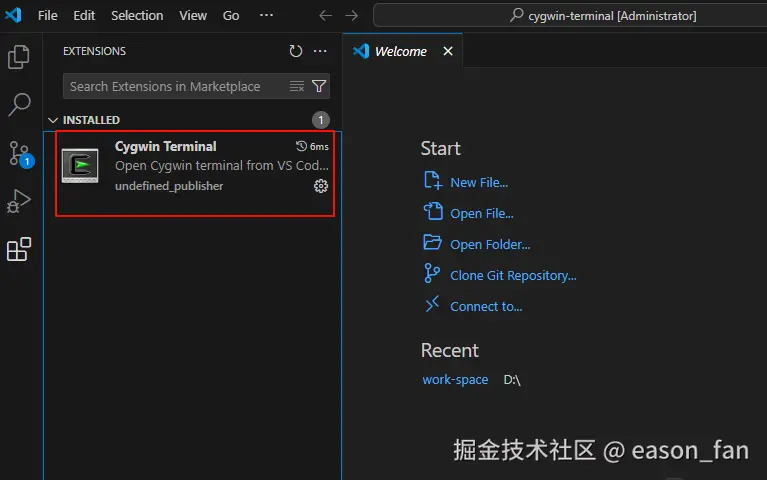Close the Welcome tab
This screenshot has height=480, width=767.
tap(448, 51)
